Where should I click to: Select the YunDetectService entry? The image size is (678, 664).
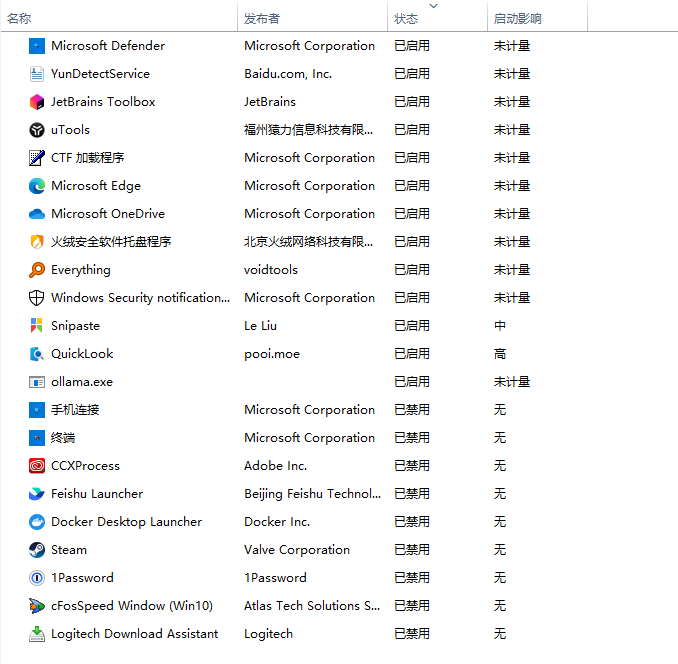pos(100,74)
